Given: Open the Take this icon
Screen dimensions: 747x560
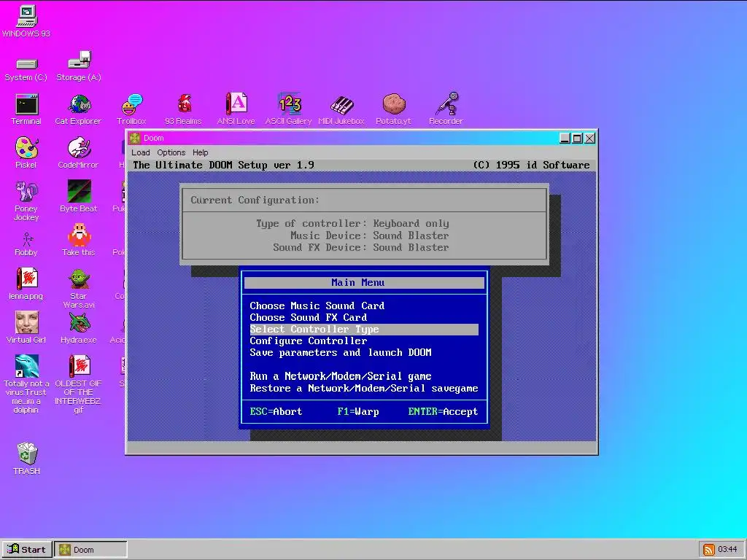Looking at the screenshot, I should coord(79,240).
